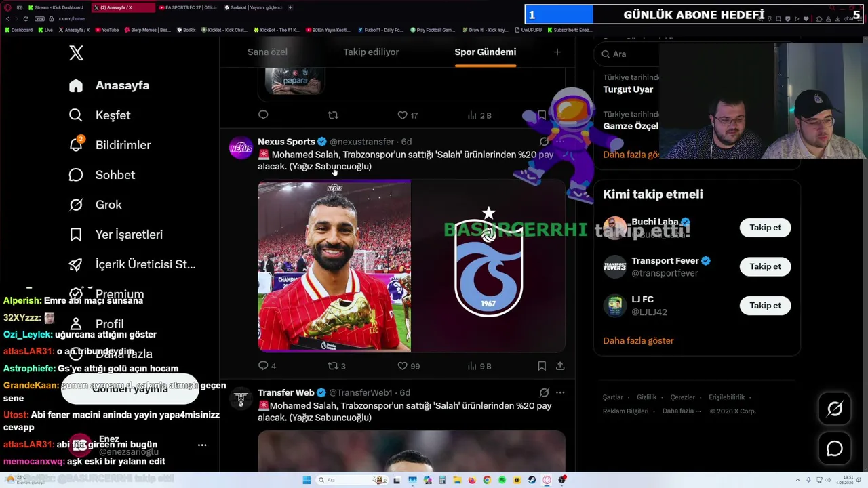Open account menu dots beside Enez
The width and height of the screenshot is (868, 488).
(201, 445)
